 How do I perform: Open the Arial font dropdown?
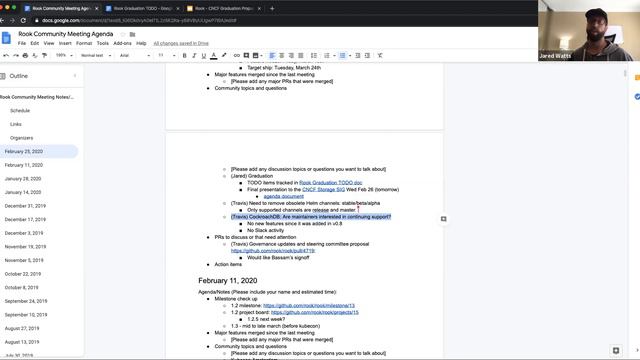(x=135, y=56)
